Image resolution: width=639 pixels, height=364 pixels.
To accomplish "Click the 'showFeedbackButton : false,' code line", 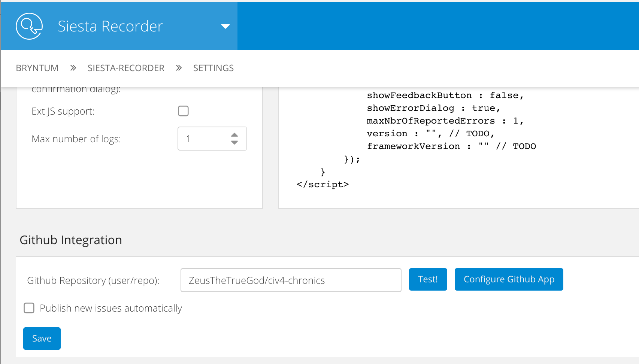I will click(445, 95).
